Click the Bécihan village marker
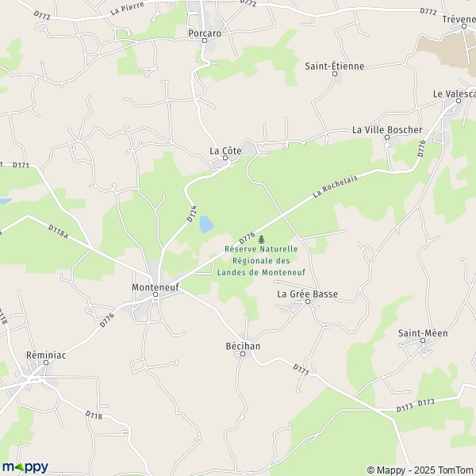476x476 pixels. 243,354
